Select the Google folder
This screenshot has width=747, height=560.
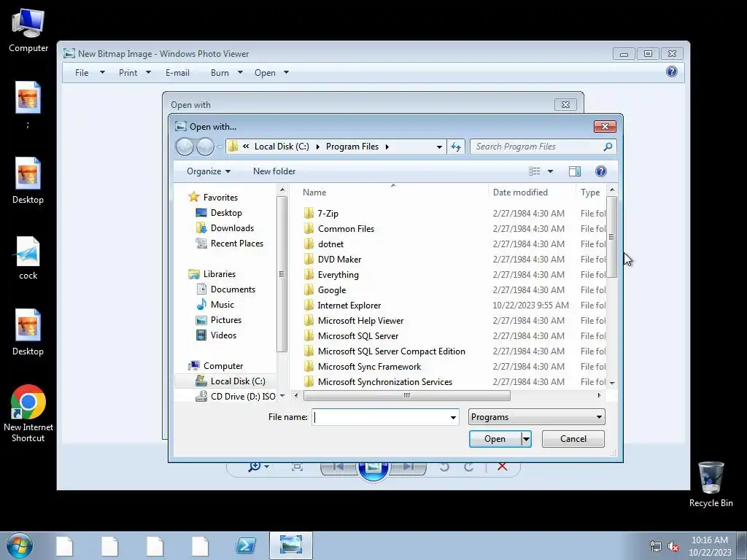(x=332, y=290)
